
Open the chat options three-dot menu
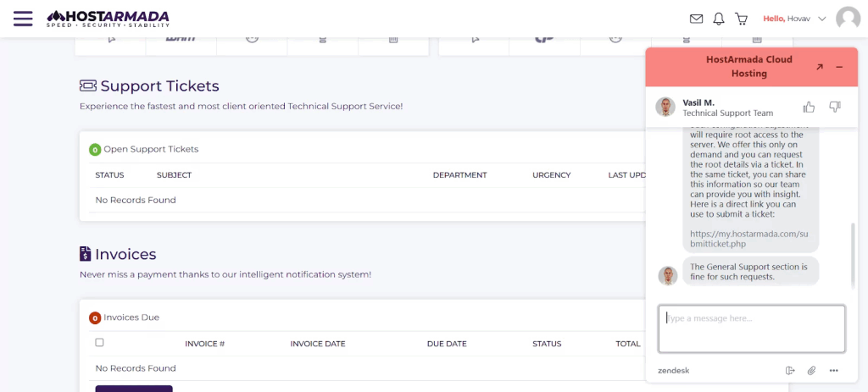833,370
